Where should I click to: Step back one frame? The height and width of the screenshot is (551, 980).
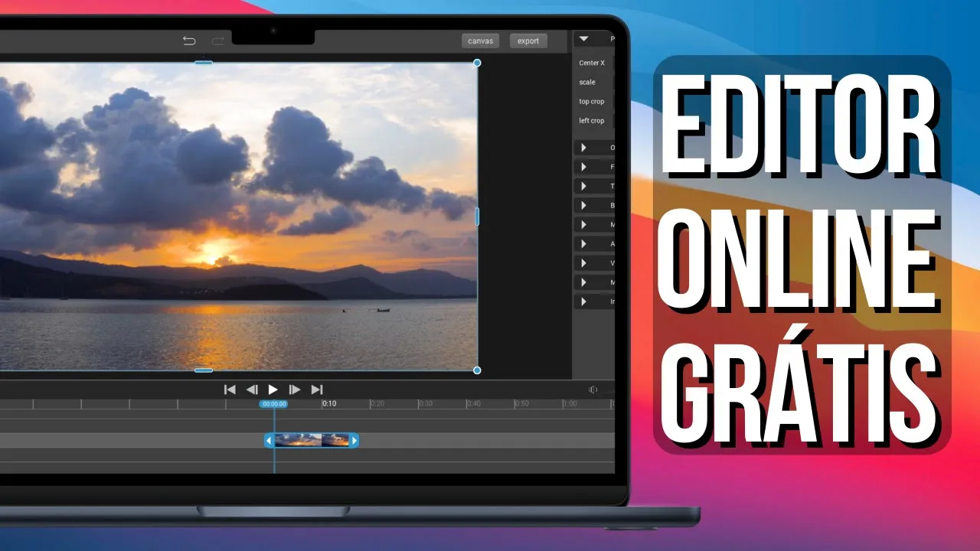tap(251, 390)
